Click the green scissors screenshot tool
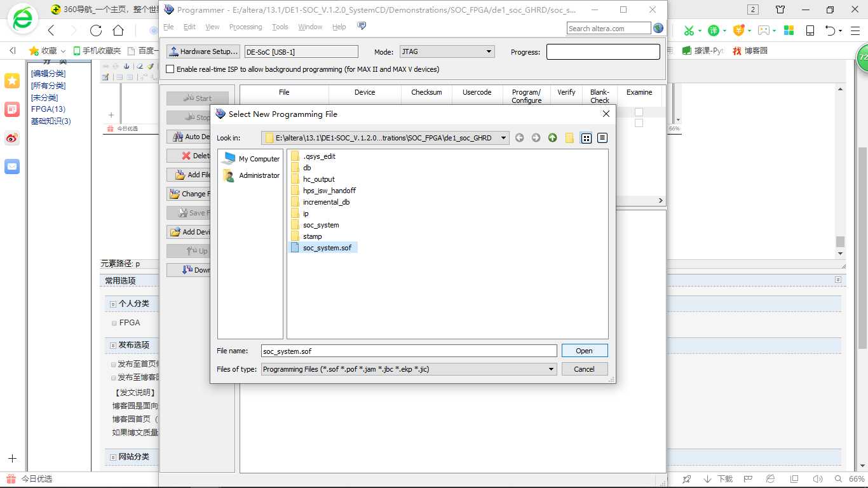 point(689,30)
